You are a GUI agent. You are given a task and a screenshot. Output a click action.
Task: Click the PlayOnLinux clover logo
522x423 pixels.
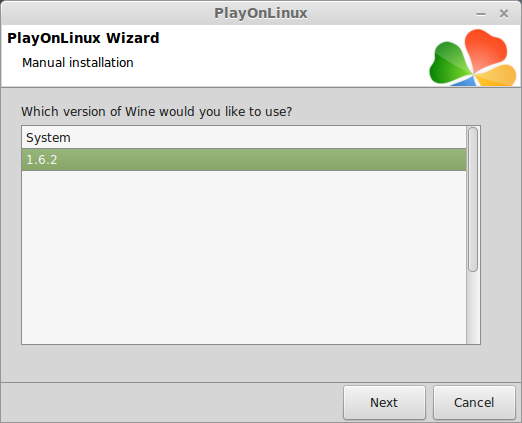pyautogui.click(x=473, y=57)
